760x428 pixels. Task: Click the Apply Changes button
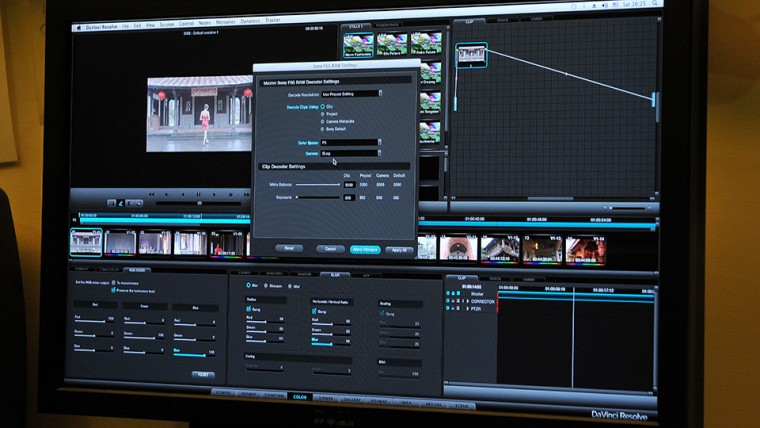pos(365,250)
